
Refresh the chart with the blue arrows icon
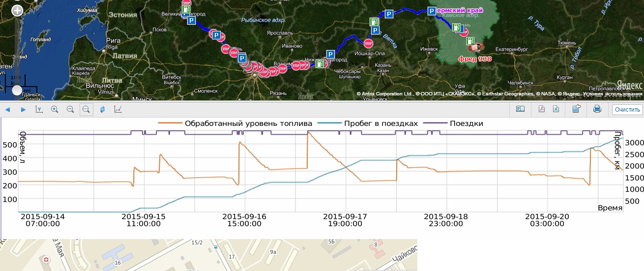pyautogui.click(x=102, y=109)
